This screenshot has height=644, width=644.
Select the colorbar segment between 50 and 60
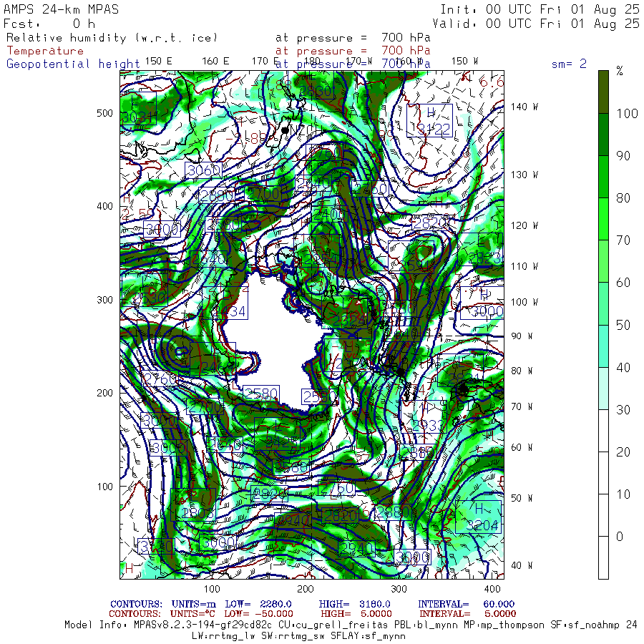click(x=603, y=303)
